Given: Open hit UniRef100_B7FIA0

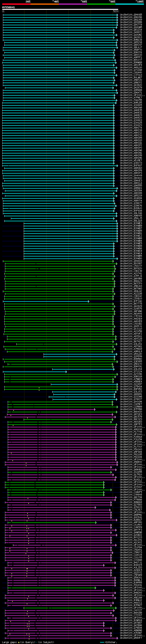Looking at the screenshot, I should coord(131,301).
